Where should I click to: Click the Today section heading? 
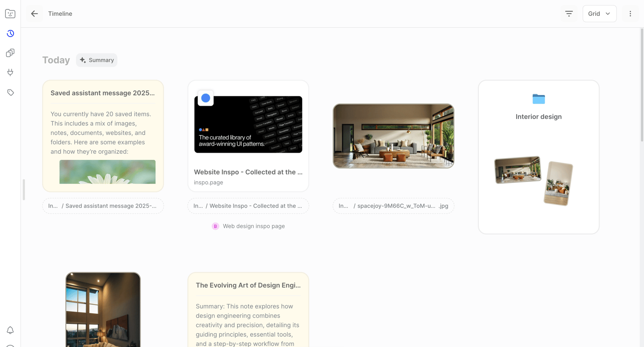click(x=56, y=60)
